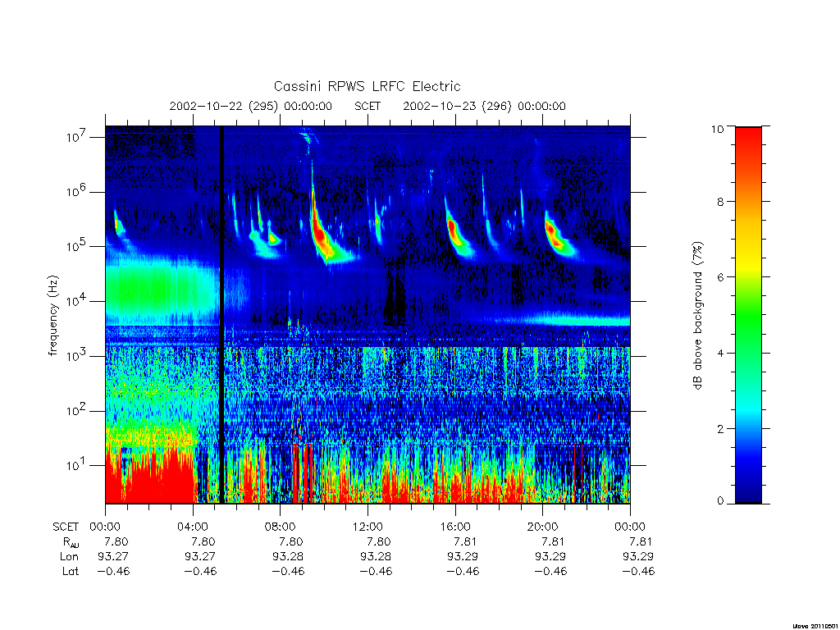840x630 pixels.
Task: Click the 12:00 time label on the x-axis
Action: 368,527
